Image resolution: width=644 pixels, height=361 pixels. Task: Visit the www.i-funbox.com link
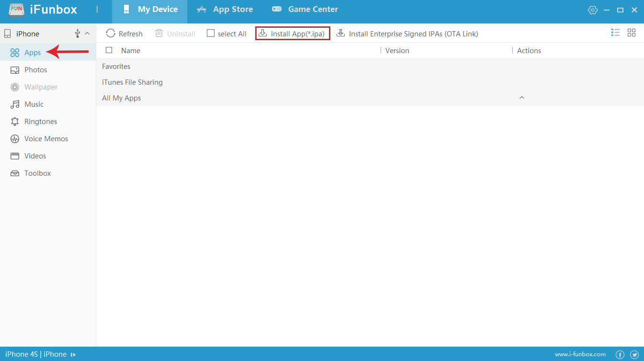580,355
